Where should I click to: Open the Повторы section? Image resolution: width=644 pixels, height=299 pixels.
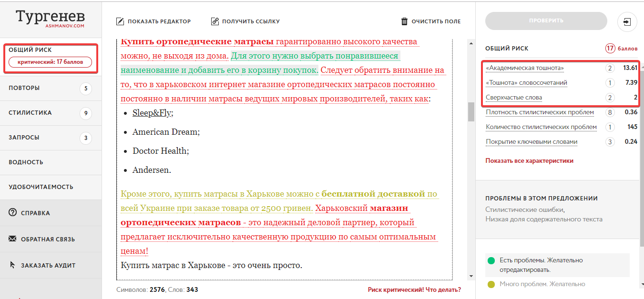[x=51, y=88]
